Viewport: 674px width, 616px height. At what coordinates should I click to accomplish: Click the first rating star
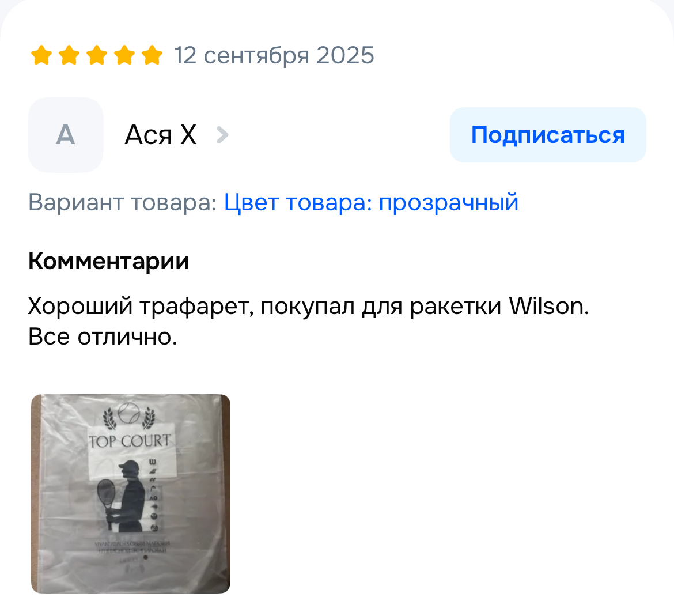pyautogui.click(x=41, y=55)
